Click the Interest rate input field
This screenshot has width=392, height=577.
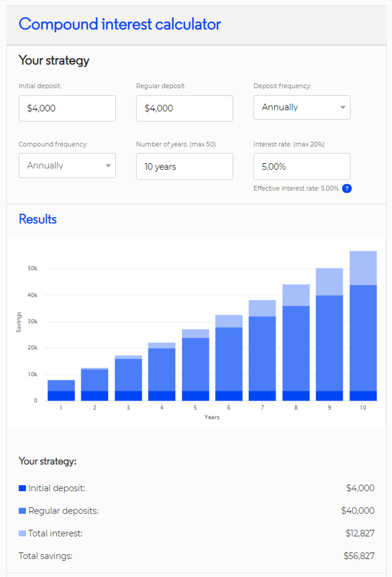[302, 166]
